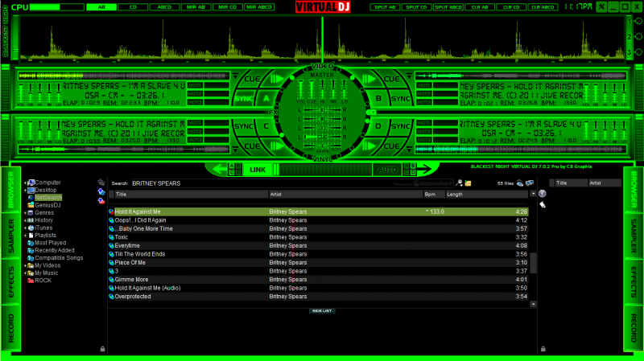
Task: Play or pause deck C
Action: point(276,146)
